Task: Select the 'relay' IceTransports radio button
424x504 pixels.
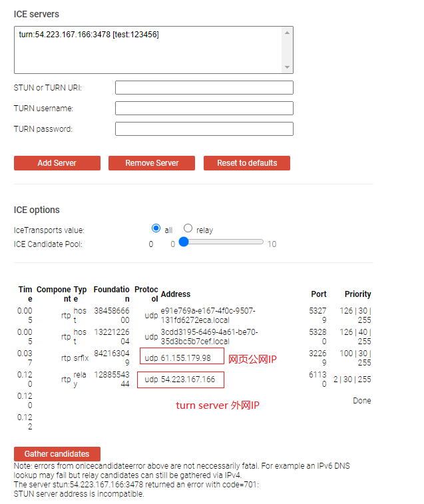Action: pos(188,228)
